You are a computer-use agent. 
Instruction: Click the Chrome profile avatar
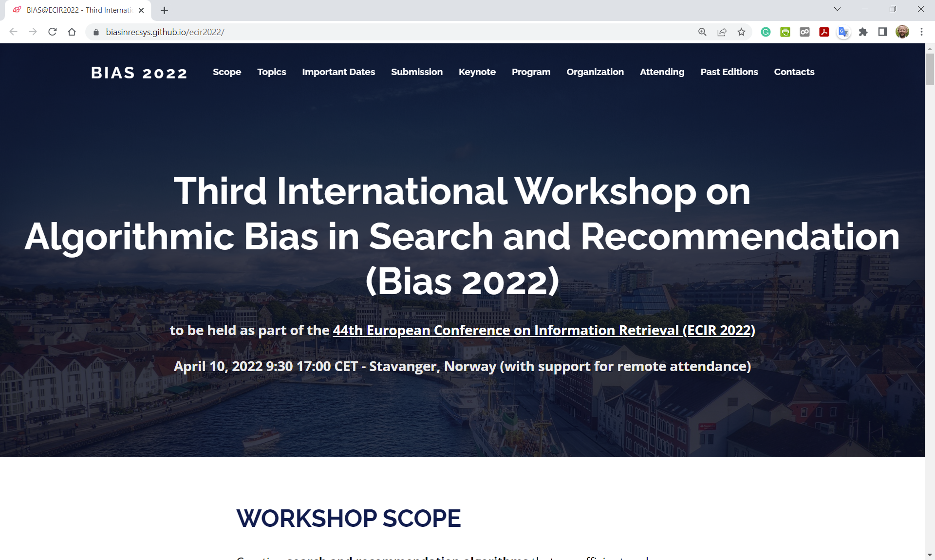(903, 32)
